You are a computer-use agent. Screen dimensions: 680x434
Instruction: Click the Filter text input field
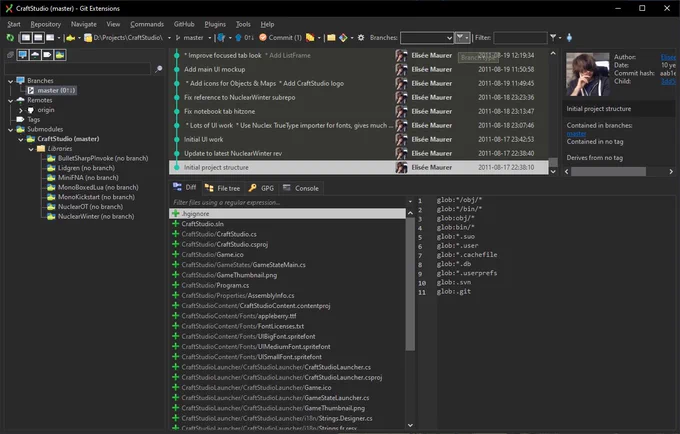[520, 38]
